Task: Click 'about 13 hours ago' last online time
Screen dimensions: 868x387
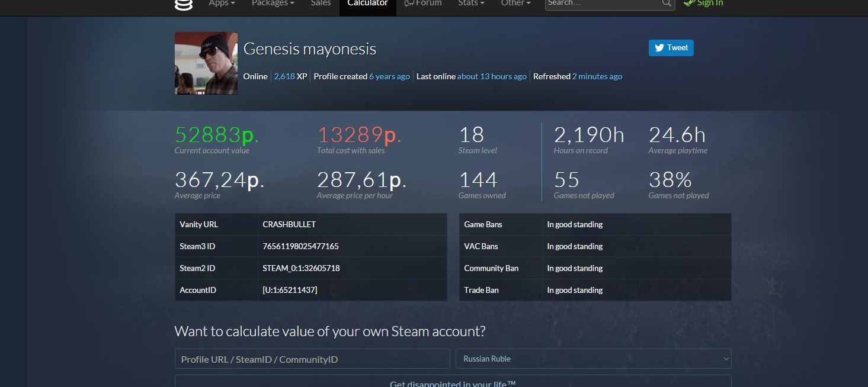Action: [x=492, y=76]
